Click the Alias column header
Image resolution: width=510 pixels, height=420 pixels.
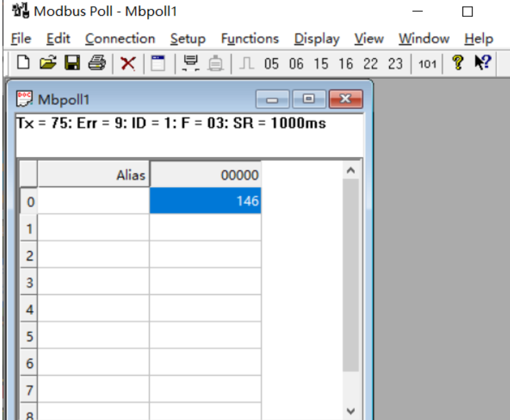94,174
